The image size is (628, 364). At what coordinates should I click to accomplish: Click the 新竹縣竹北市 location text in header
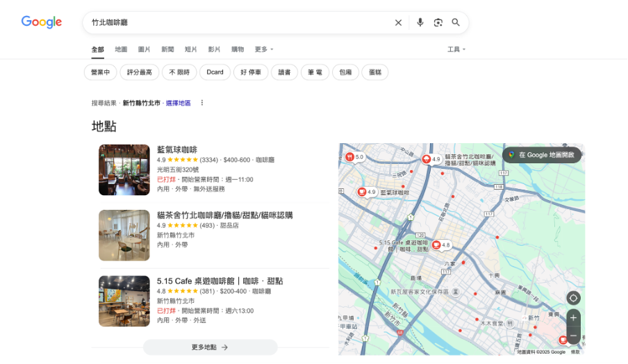142,104
